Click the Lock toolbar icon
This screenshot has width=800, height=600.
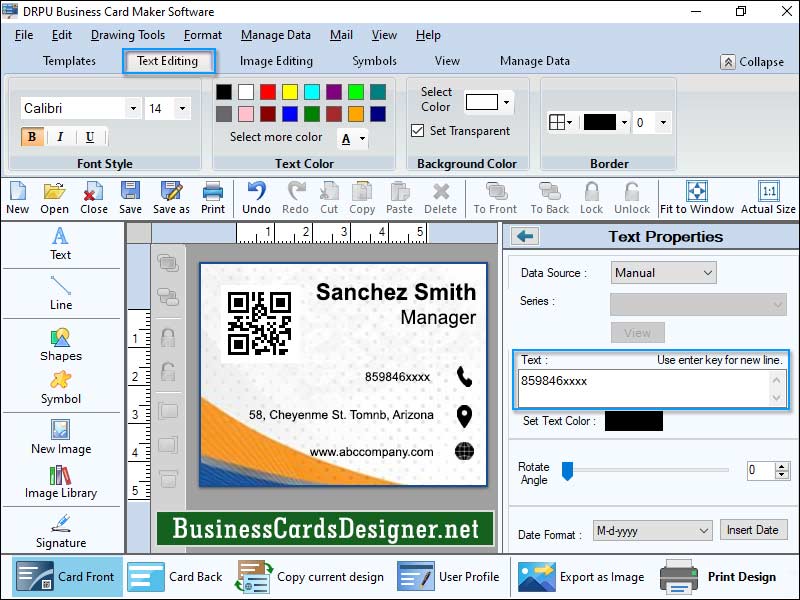pyautogui.click(x=591, y=198)
